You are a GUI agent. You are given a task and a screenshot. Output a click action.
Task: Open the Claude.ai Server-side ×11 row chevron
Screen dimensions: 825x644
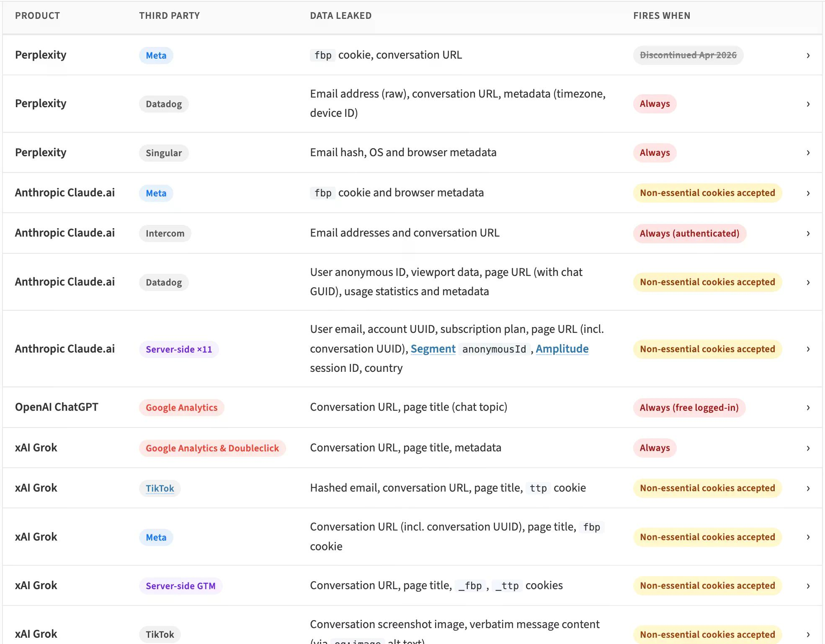coord(808,349)
